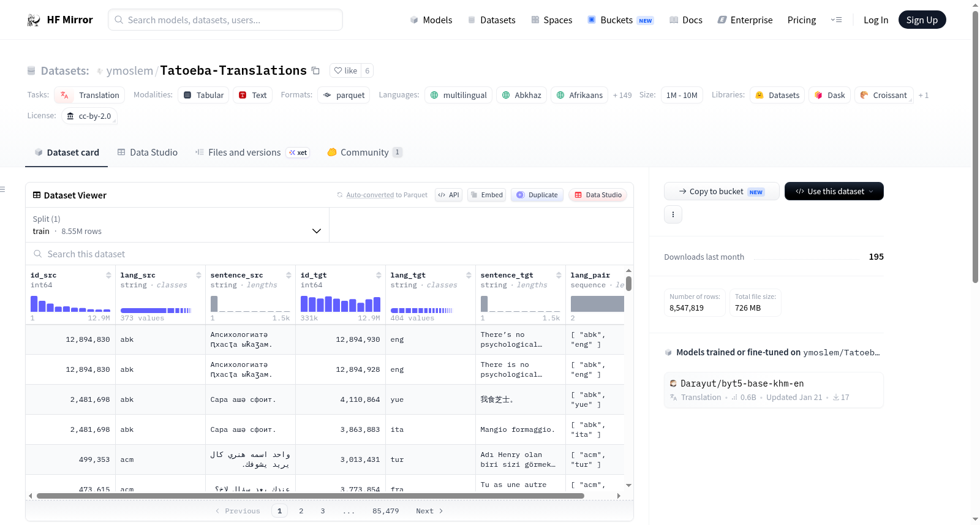Open the left sidebar table-of-contents icon

(x=3, y=189)
